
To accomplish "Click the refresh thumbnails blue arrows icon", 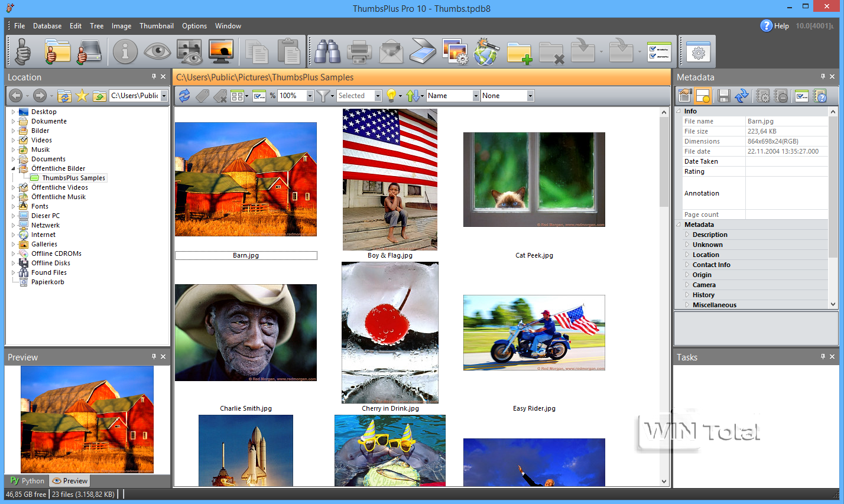I will [x=184, y=96].
